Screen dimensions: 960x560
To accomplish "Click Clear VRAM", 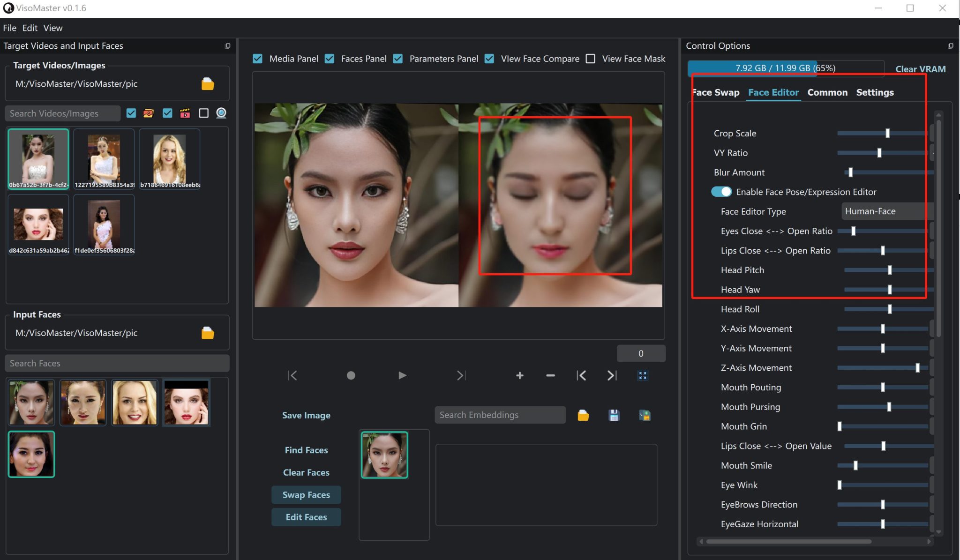I will 920,69.
